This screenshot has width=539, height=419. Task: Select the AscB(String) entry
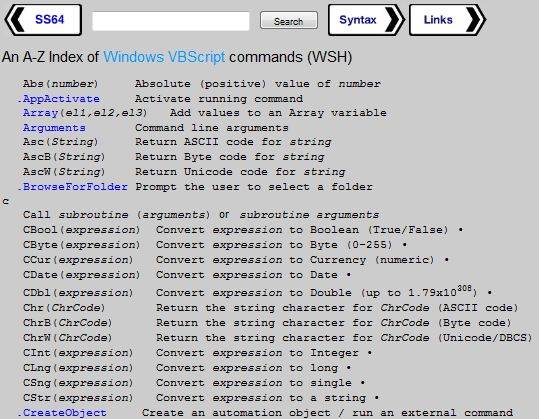(x=64, y=157)
